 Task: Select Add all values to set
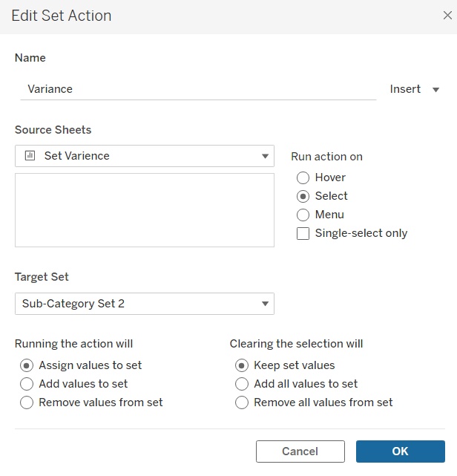tap(242, 384)
